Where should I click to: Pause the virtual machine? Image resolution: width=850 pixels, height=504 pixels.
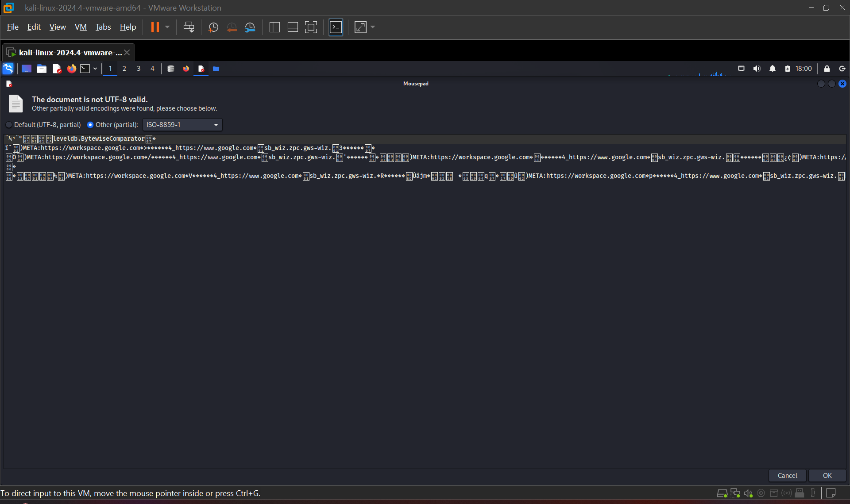tap(155, 27)
